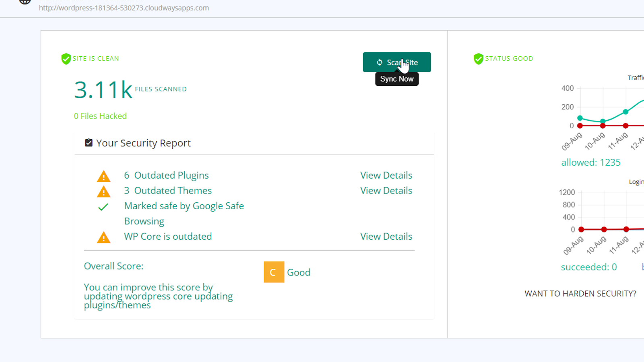Screen dimensions: 644x362
Task: Open View Details for Outdated Themes
Action: pos(386,191)
